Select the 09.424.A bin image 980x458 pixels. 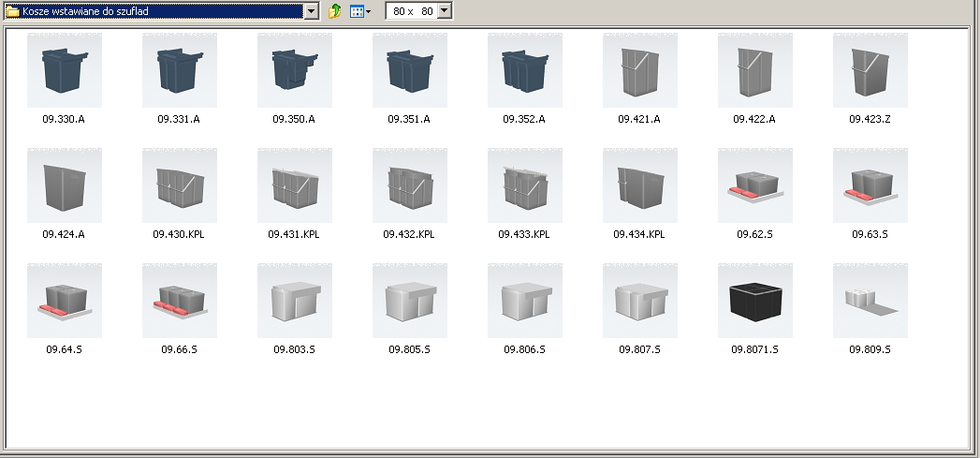65,185
